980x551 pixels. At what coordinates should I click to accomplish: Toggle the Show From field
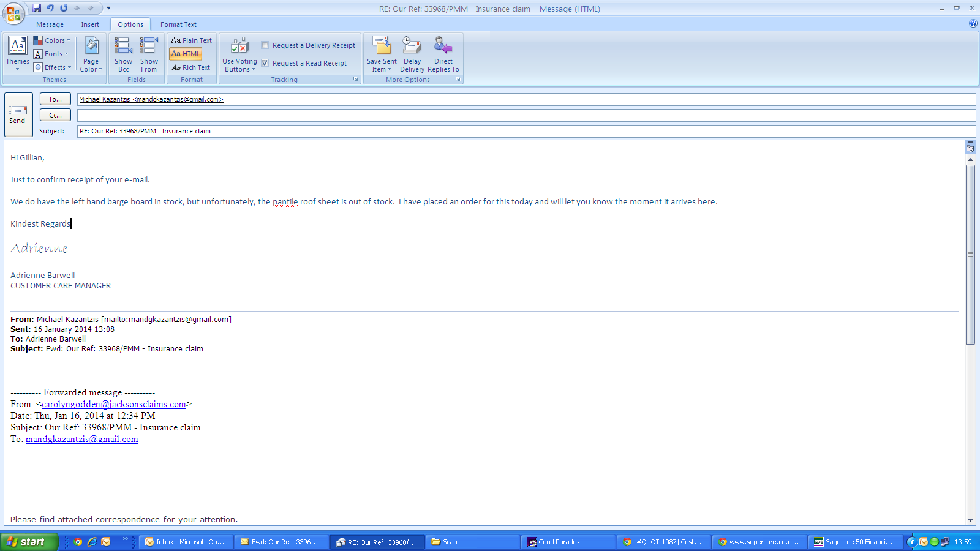click(x=149, y=54)
